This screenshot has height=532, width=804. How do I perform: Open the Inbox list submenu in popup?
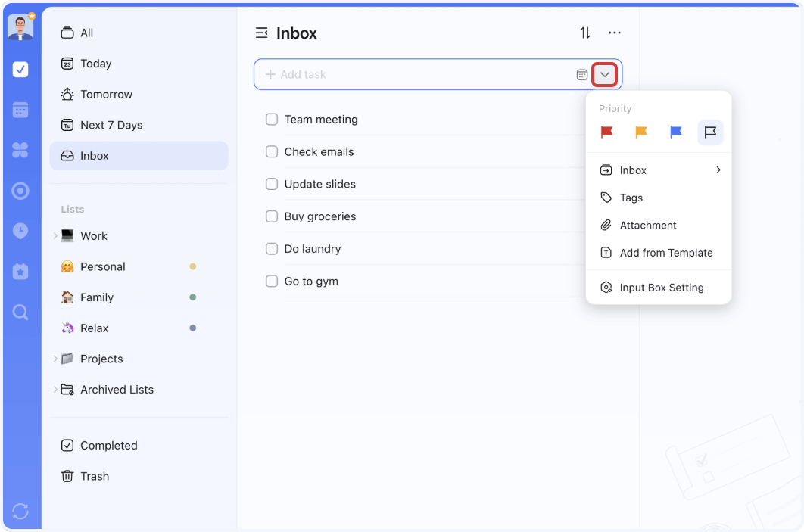tap(659, 170)
